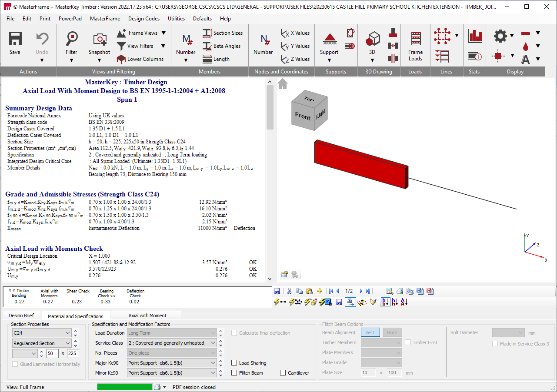Toggle the Cantilever checkbox
557x392 pixels.
[283, 373]
